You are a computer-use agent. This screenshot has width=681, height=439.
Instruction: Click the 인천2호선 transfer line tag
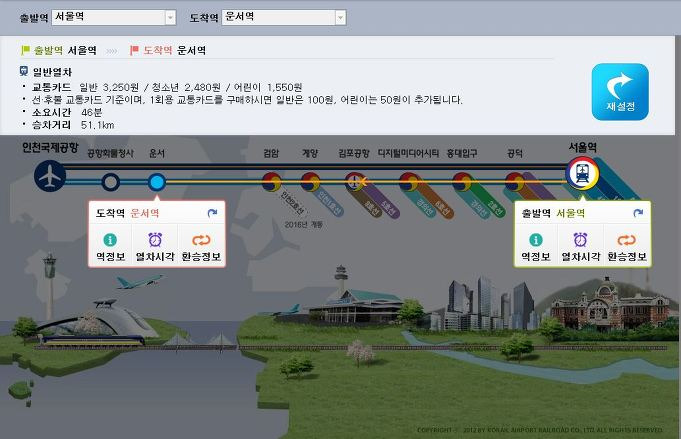tap(292, 203)
